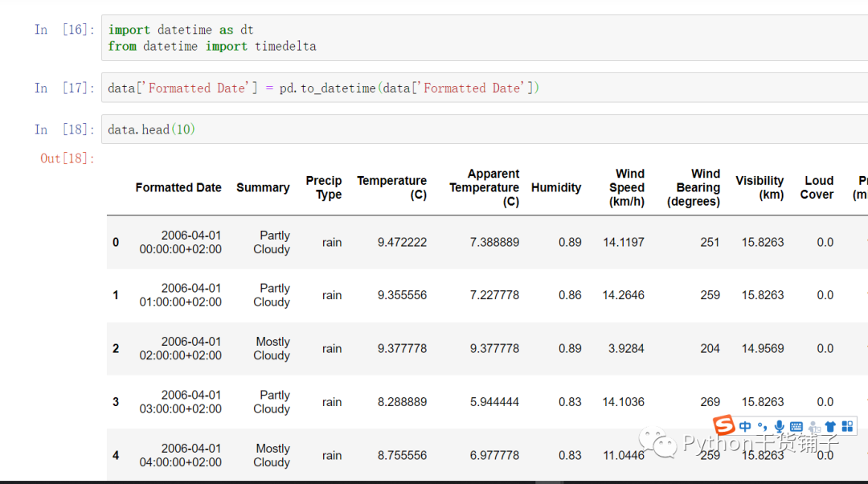Image resolution: width=868 pixels, height=484 pixels.
Task: Click rain precip type in row 1
Action: [332, 295]
